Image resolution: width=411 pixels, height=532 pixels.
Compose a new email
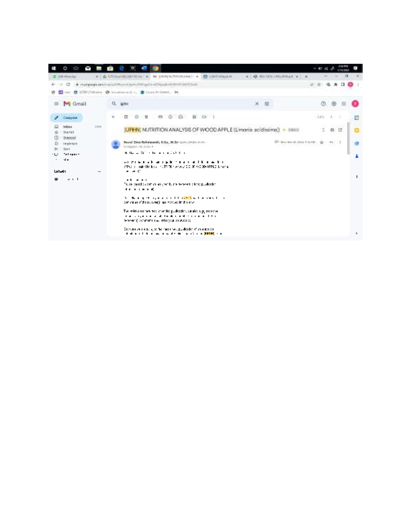[x=66, y=118]
